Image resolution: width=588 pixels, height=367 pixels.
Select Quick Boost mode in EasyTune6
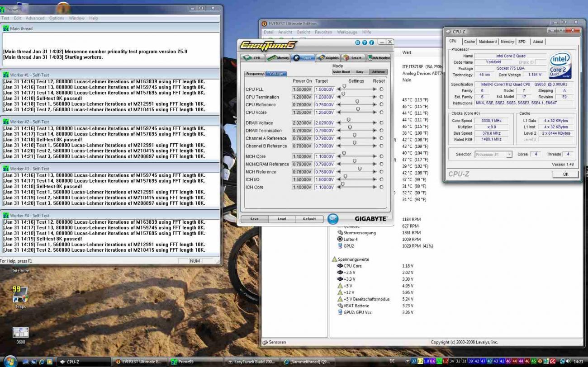coord(341,72)
